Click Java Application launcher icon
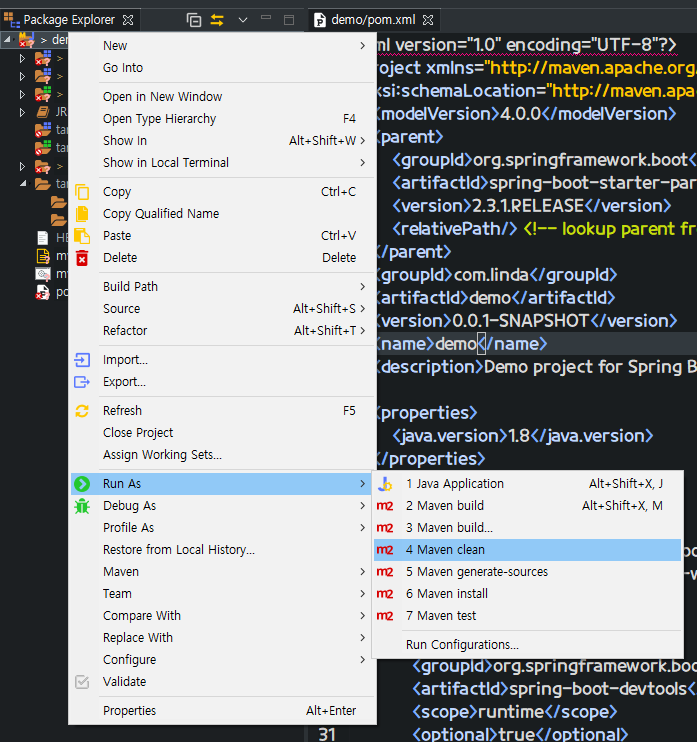Viewport: 697px width, 742px height. tap(385, 484)
